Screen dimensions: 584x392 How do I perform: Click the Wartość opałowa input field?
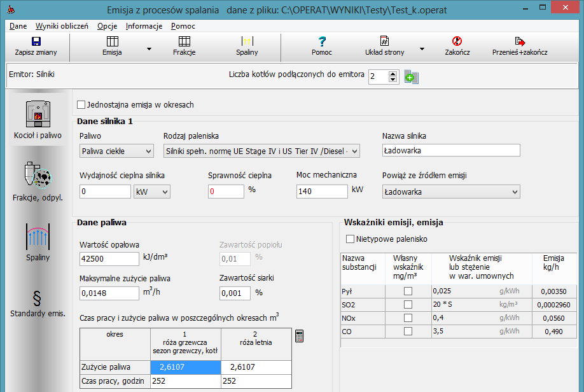[109, 259]
